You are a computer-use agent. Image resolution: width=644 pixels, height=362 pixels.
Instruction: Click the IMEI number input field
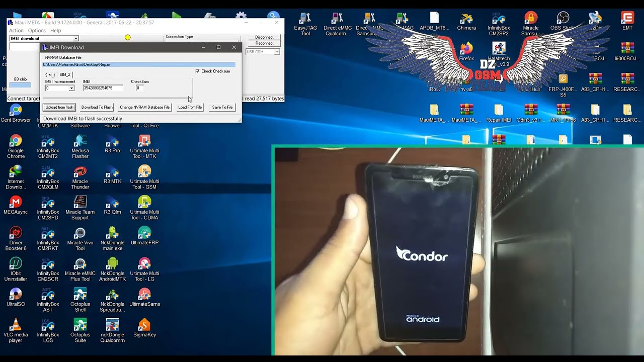click(103, 88)
